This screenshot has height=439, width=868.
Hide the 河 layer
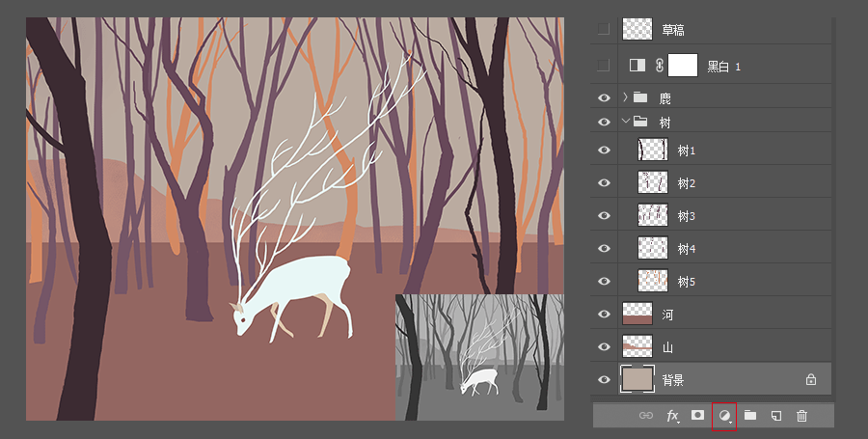(604, 314)
